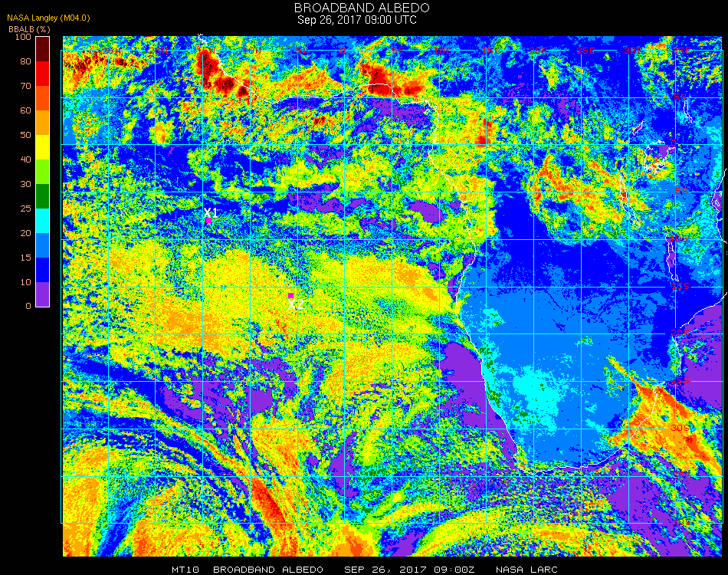Click the 'NASA Langley (M04.0)' label

pos(48,18)
